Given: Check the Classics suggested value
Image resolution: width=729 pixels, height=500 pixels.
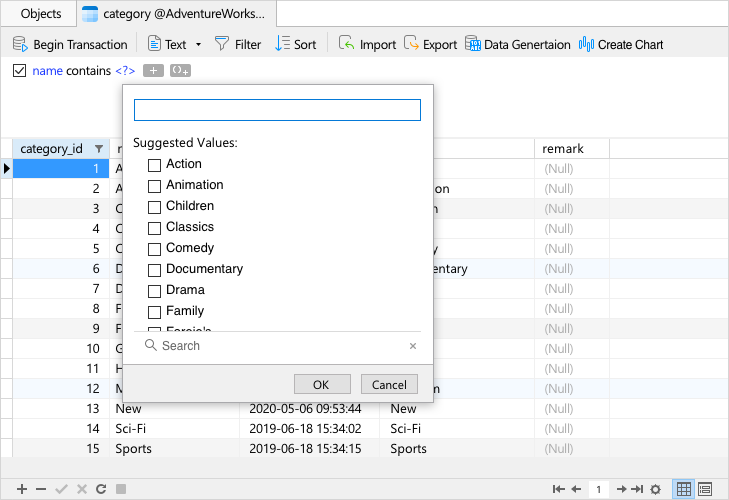Looking at the screenshot, I should coord(154,228).
